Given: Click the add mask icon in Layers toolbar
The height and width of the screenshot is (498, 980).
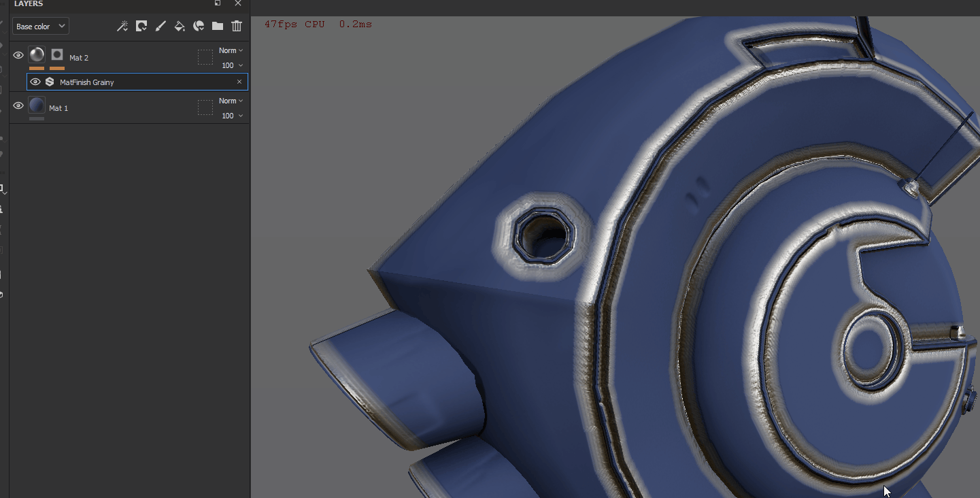Looking at the screenshot, I should tap(141, 27).
